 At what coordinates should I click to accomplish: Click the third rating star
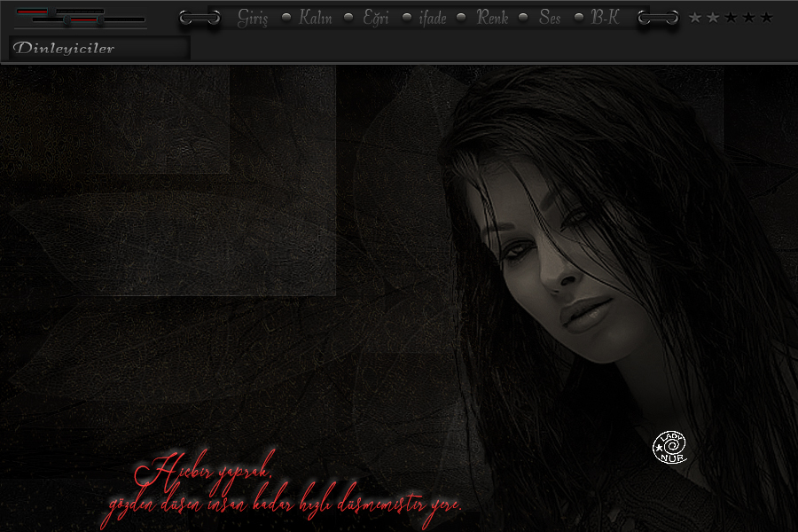click(x=731, y=18)
